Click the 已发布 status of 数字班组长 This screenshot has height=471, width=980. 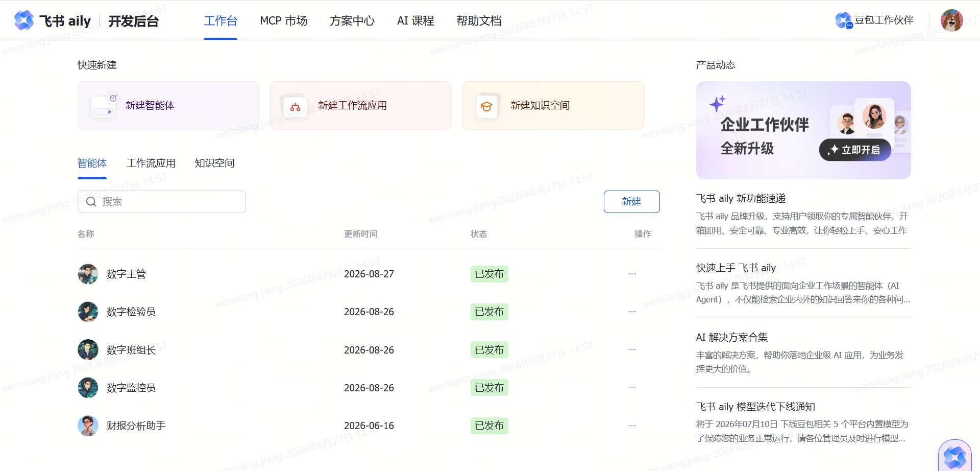click(489, 350)
